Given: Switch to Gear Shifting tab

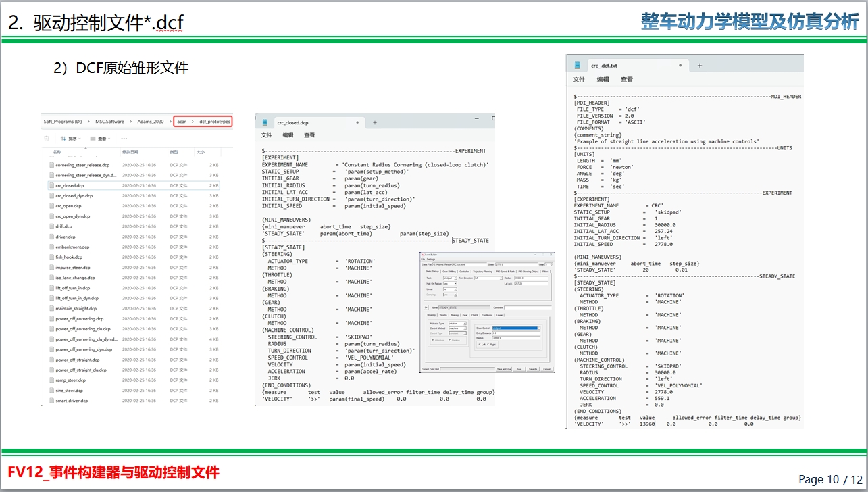Looking at the screenshot, I should pyautogui.click(x=449, y=272).
